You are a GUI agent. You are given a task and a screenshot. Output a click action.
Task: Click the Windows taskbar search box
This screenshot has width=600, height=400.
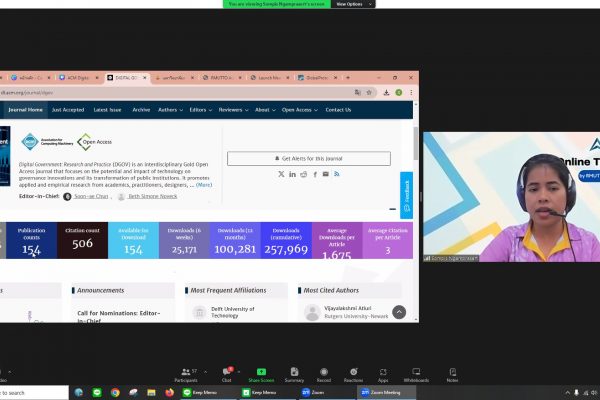pos(34,393)
